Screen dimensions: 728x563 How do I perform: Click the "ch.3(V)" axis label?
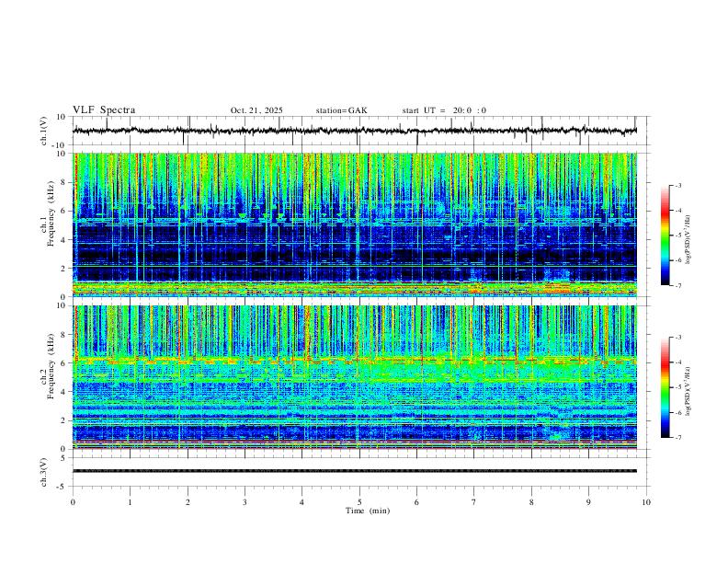(44, 473)
